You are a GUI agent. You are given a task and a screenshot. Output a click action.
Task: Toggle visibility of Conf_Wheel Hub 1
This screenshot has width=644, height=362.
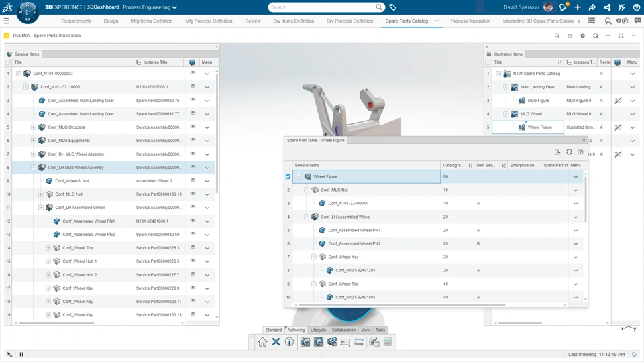(193, 261)
